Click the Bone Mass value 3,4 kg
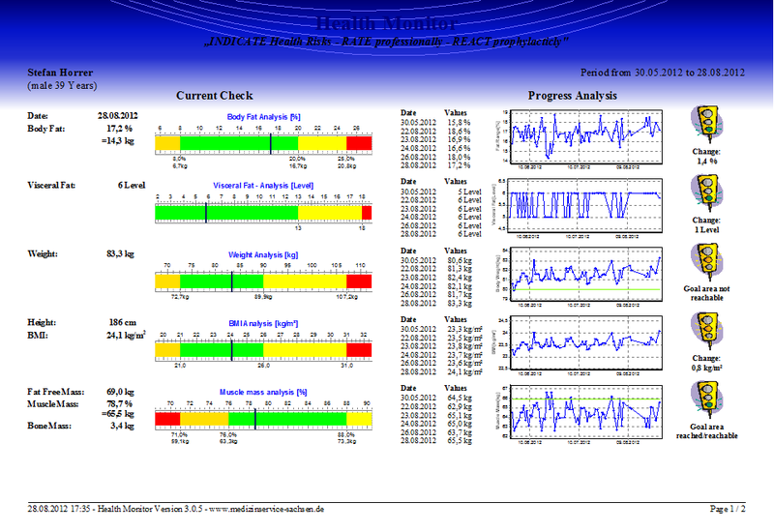The width and height of the screenshot is (774, 532). click(123, 426)
